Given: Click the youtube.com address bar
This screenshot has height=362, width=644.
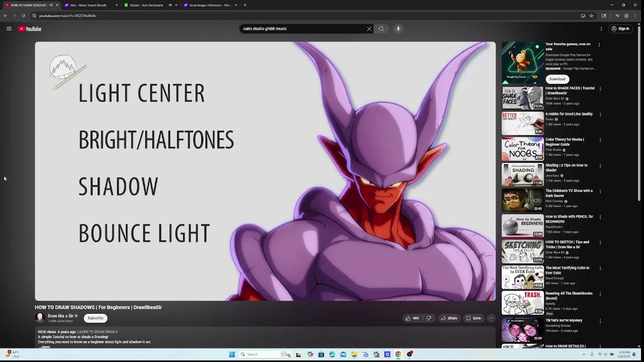Looking at the screenshot, I should tap(302, 16).
